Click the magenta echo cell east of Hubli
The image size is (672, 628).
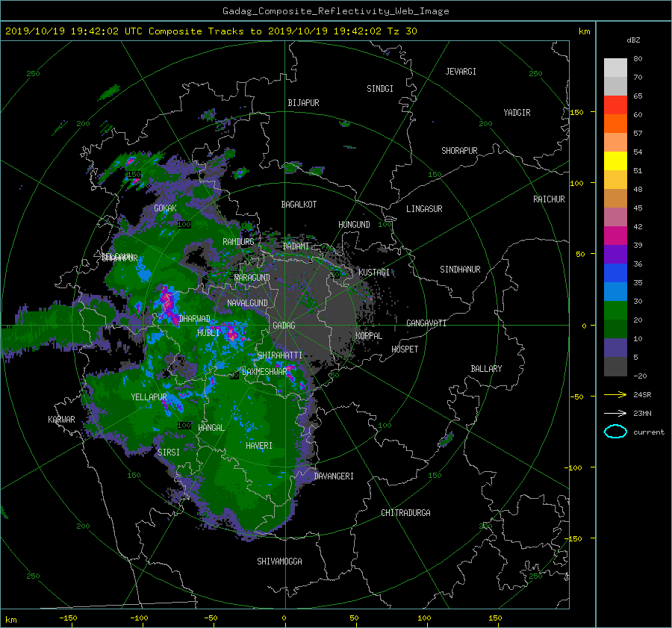[232, 333]
